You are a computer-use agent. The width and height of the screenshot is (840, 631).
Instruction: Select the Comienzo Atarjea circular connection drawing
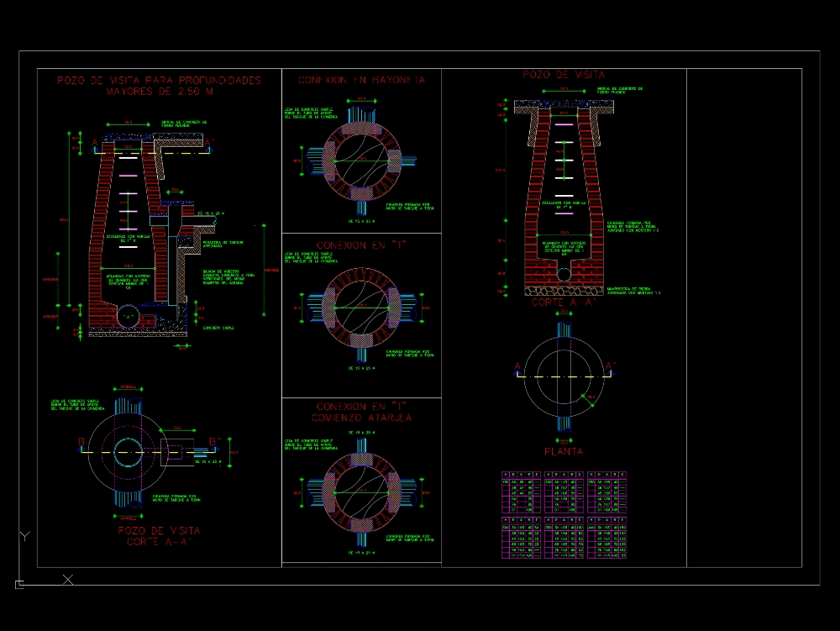[x=361, y=492]
